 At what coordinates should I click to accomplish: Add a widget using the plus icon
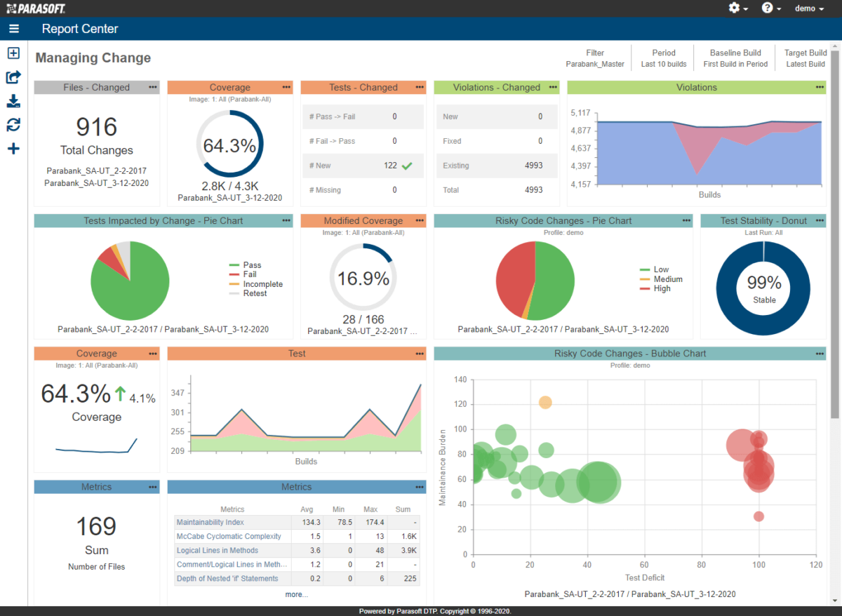coord(13,148)
